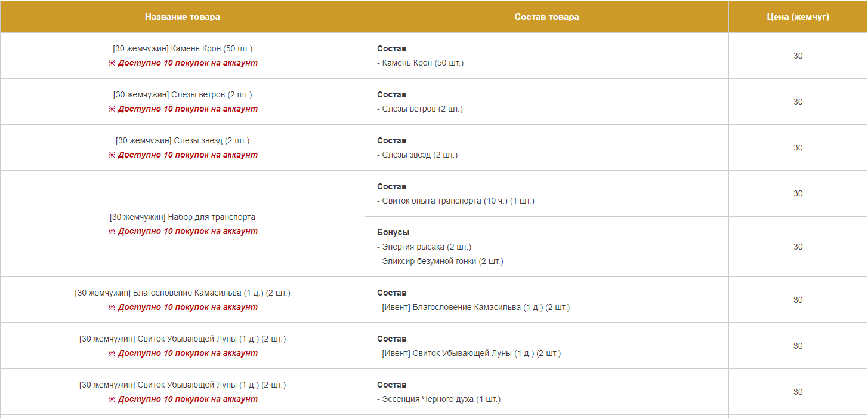Select product name "[30 жемчужин] Набор для транспорта"

pyautogui.click(x=183, y=217)
